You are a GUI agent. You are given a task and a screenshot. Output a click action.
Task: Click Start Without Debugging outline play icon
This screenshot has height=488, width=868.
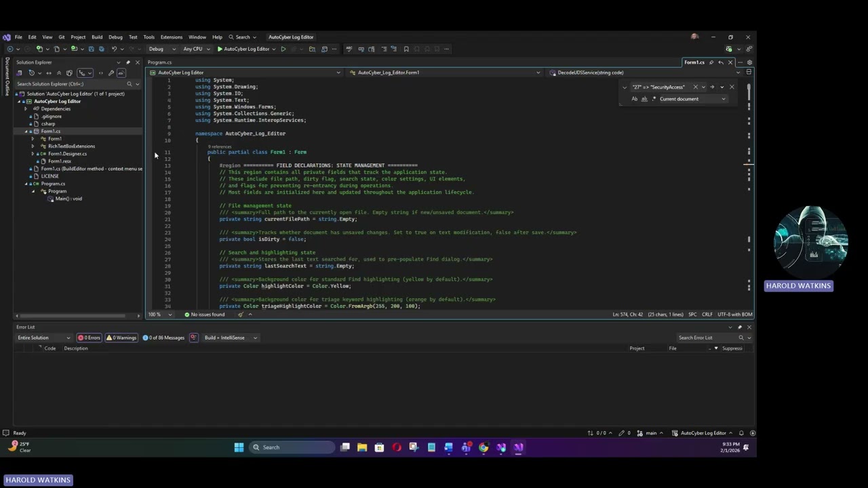point(283,49)
